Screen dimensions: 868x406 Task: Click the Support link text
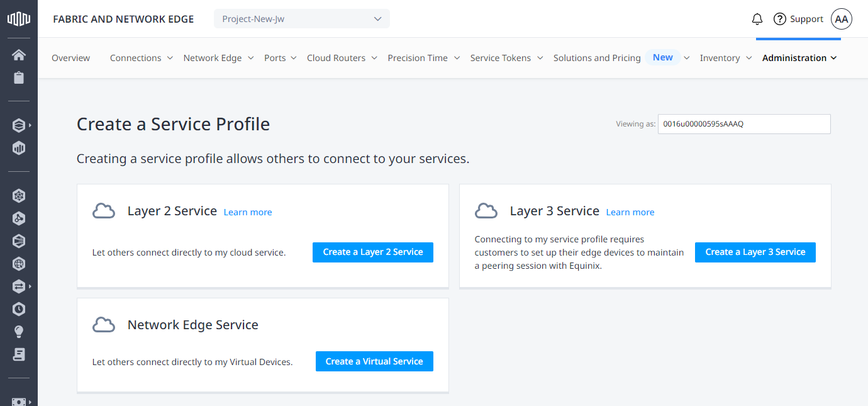pyautogui.click(x=807, y=19)
